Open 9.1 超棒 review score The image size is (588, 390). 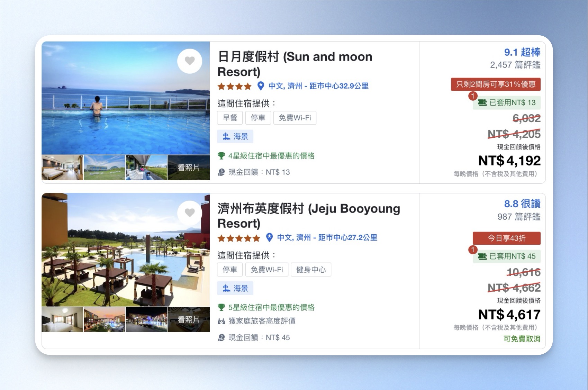522,52
